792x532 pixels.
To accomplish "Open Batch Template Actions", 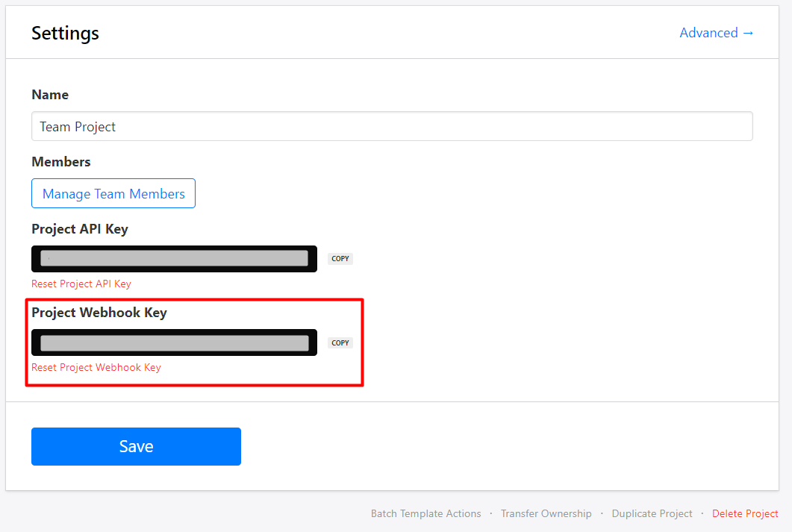I will coord(425,513).
